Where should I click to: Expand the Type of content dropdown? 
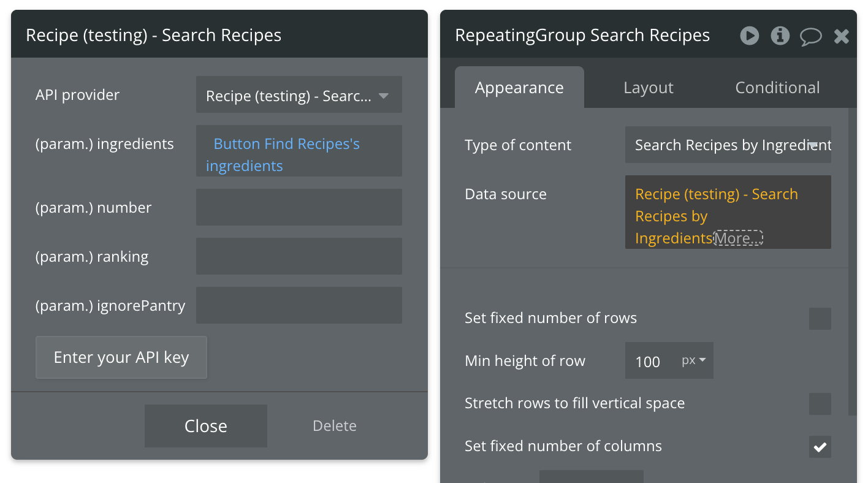pyautogui.click(x=728, y=145)
